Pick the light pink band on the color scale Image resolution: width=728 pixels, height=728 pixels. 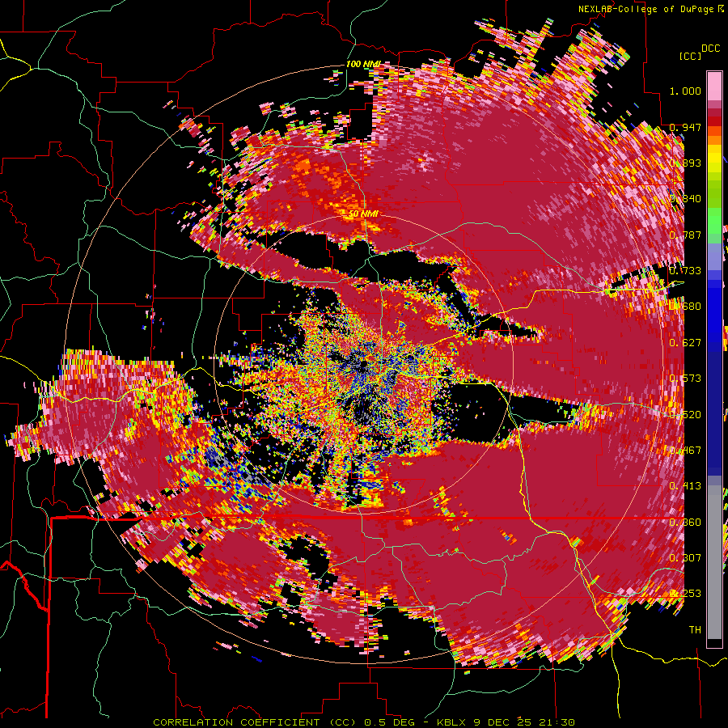[x=714, y=86]
